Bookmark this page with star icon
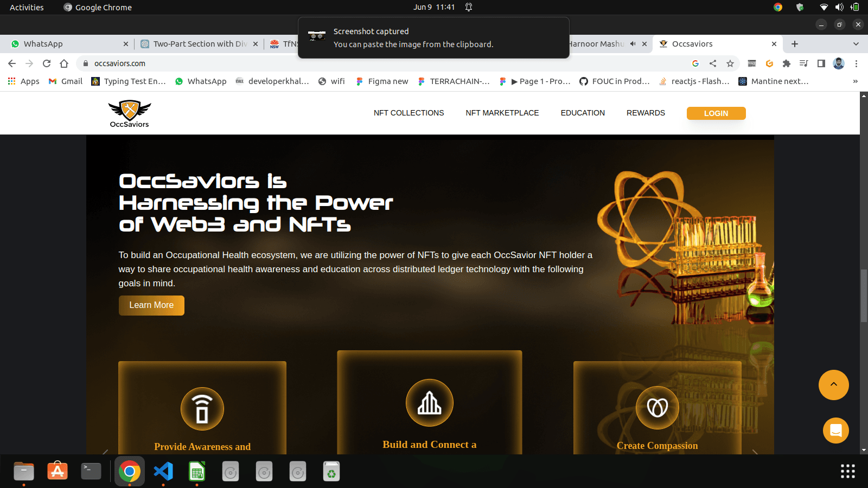Viewport: 868px width, 488px height. (x=730, y=63)
